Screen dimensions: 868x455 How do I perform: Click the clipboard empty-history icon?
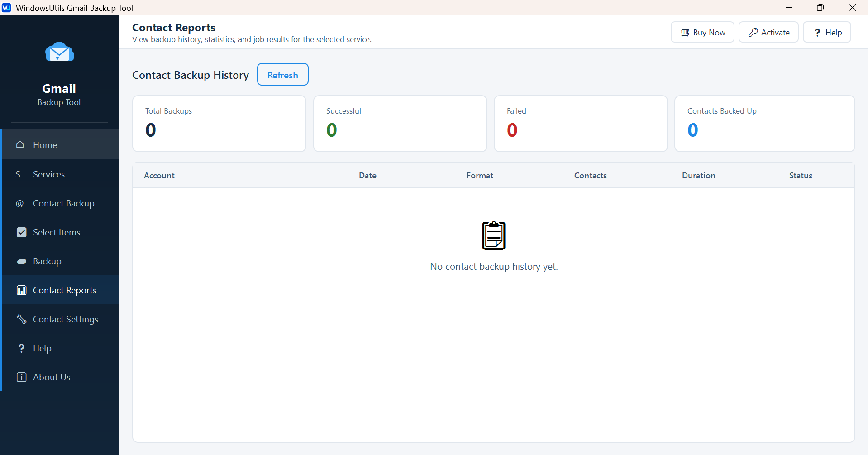pos(494,235)
